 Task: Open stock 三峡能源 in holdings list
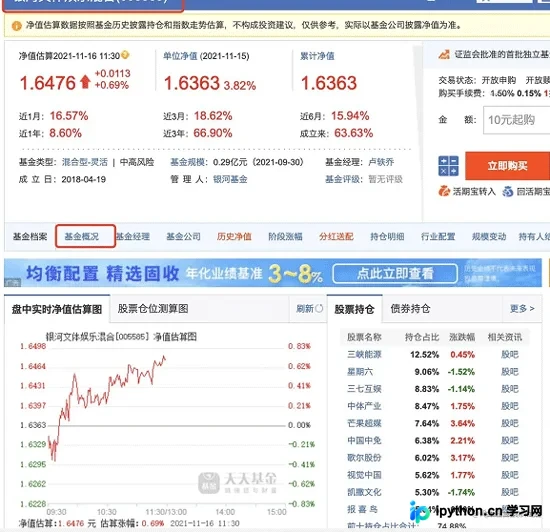(364, 355)
